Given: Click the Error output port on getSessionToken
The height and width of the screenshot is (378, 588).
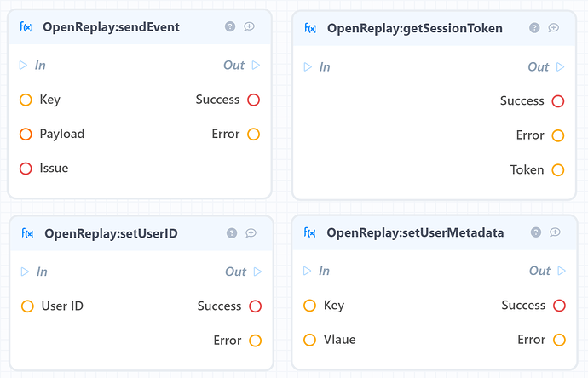Looking at the screenshot, I should (558, 135).
